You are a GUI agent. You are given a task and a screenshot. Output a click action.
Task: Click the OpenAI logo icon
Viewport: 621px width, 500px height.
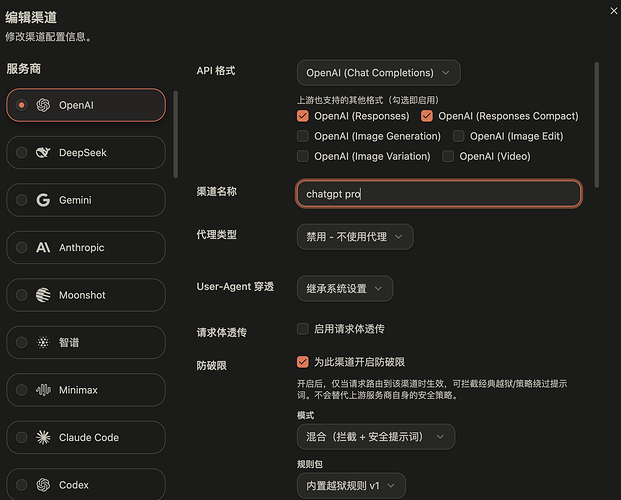(x=43, y=105)
